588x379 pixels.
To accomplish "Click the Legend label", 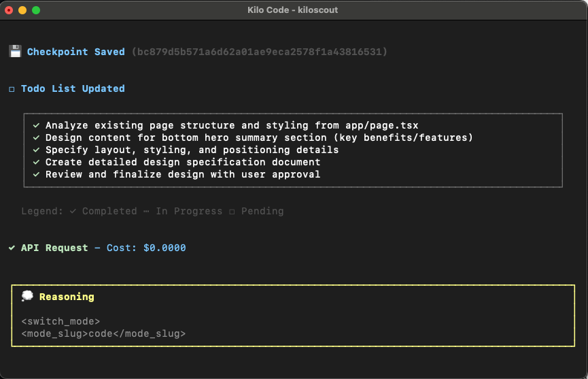I will tap(42, 211).
